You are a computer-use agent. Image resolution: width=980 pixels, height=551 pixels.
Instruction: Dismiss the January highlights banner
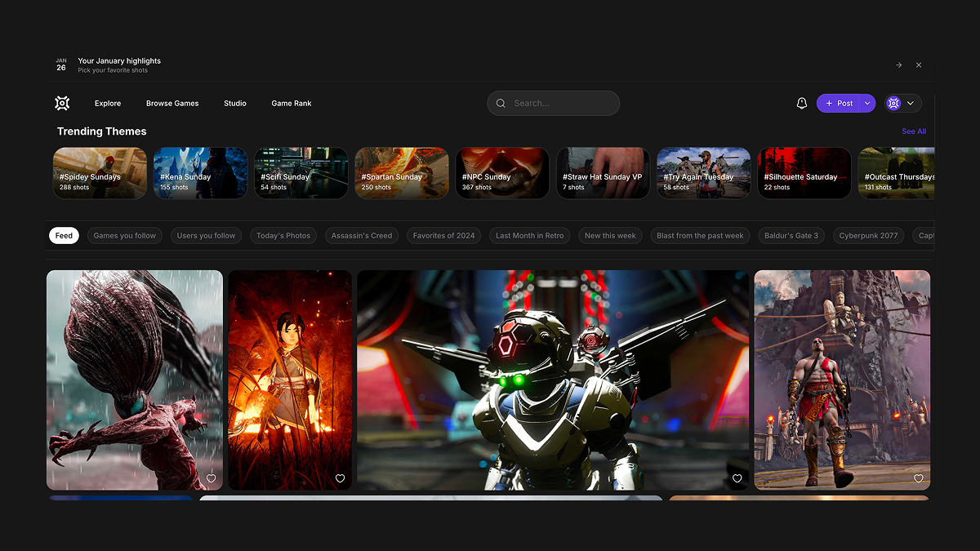tap(919, 65)
